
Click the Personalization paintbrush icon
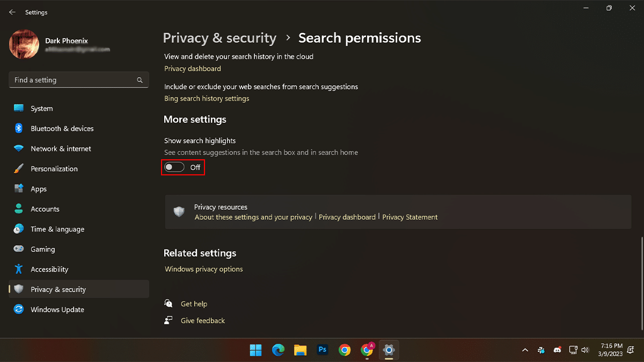point(19,169)
